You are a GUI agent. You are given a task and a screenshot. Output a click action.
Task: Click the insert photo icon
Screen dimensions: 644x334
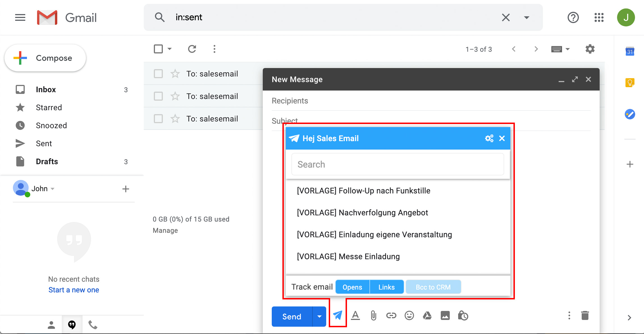(445, 316)
